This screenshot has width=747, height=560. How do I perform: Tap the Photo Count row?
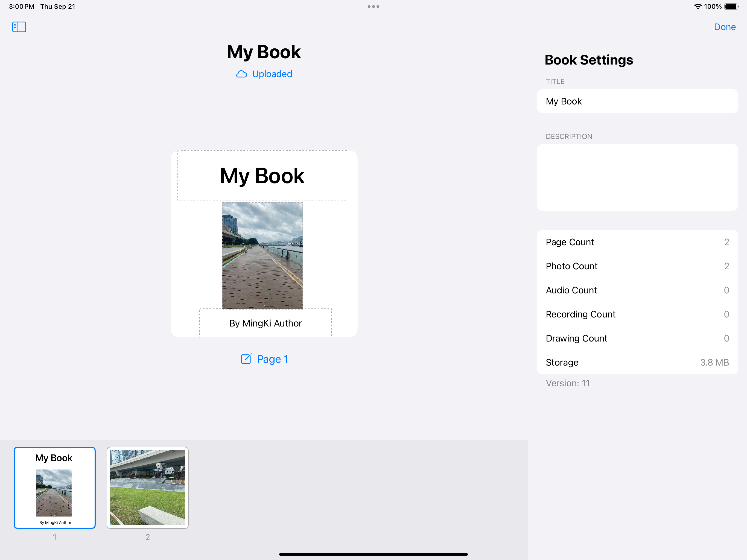pyautogui.click(x=637, y=266)
